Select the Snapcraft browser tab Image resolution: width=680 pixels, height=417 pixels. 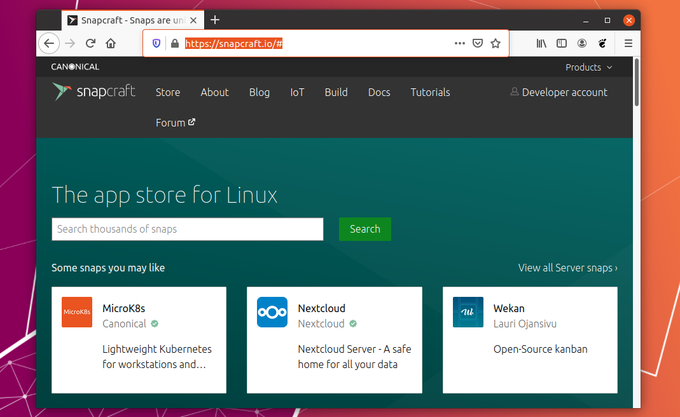coord(132,20)
